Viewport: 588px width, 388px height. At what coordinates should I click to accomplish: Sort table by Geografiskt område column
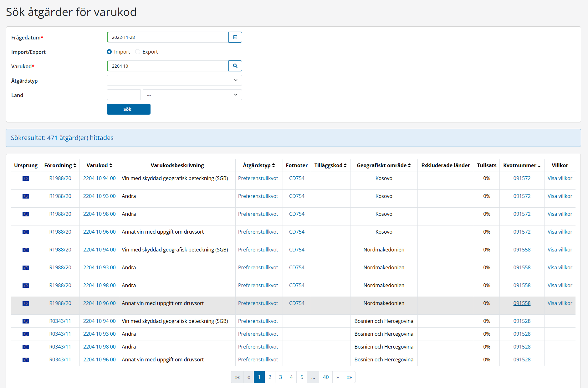pyautogui.click(x=384, y=165)
